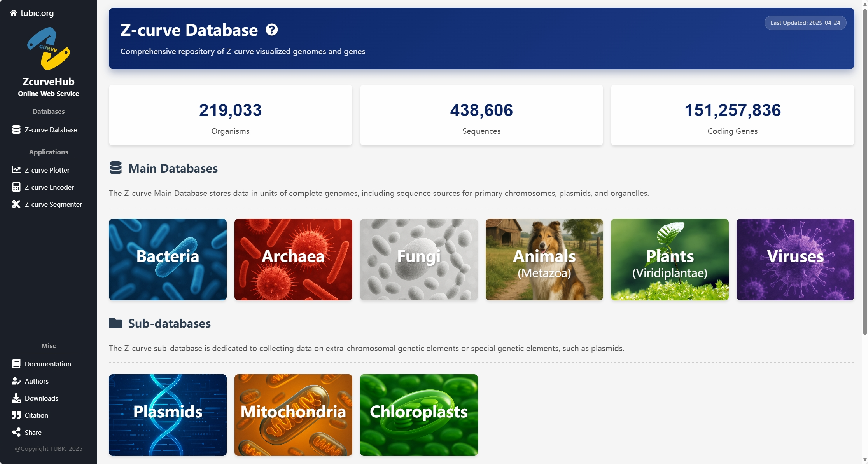Click the Downloads arrow icon
The height and width of the screenshot is (464, 868).
coord(16,398)
